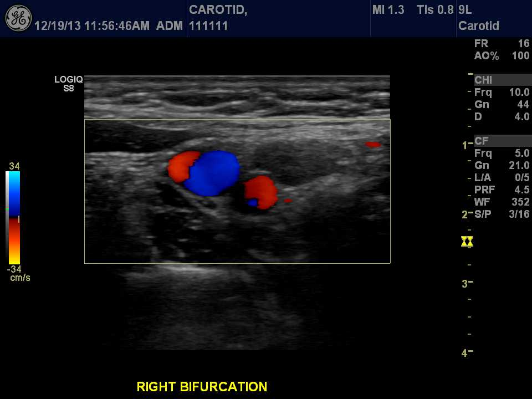Click the LOGIQ S8 system label
532x399 pixels.
[68, 83]
